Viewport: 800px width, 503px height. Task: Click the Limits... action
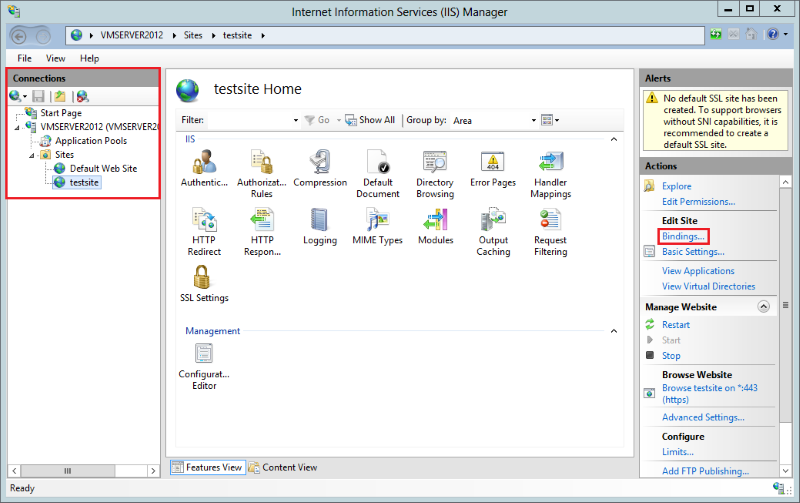point(678,452)
